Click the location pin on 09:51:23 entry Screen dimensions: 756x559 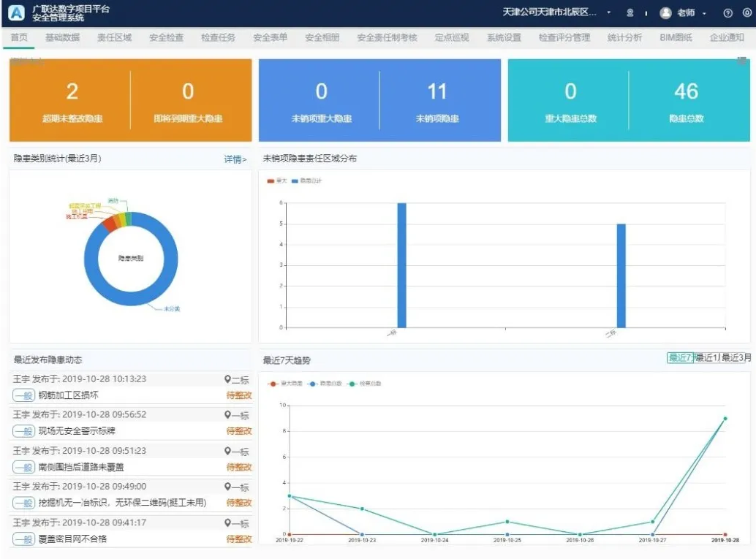(x=227, y=451)
